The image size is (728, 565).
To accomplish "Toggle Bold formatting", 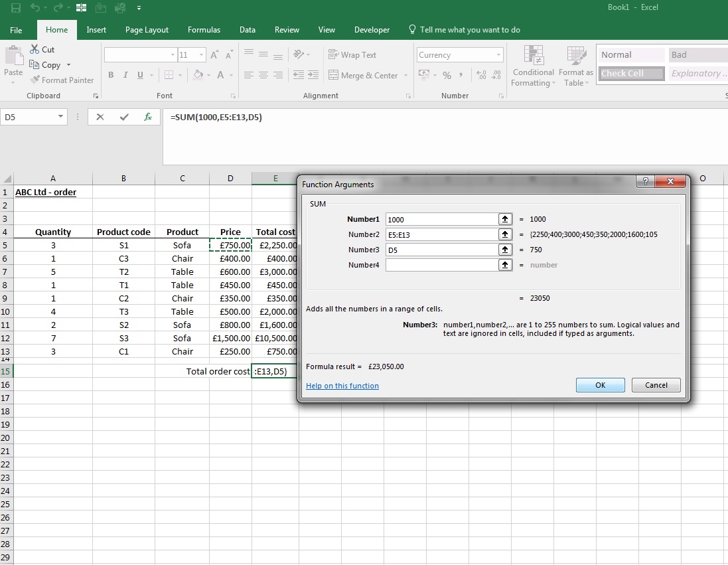I will (x=111, y=75).
